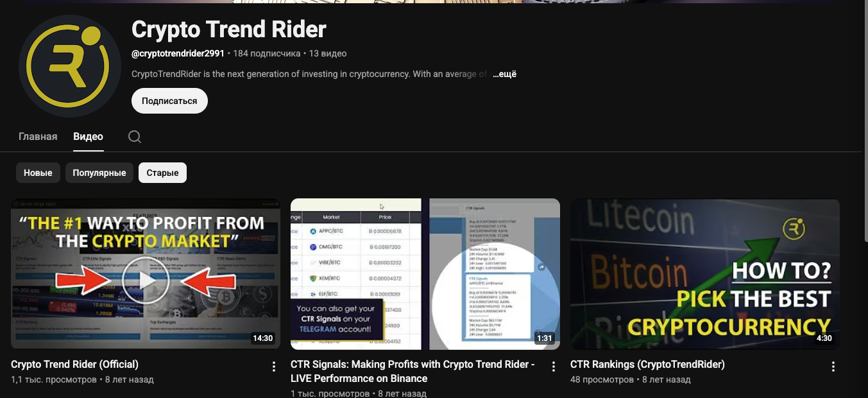Viewport: 868px width, 398px height.
Task: Open CTR Rankings (CryptoTrendRider) video title
Action: 647,364
